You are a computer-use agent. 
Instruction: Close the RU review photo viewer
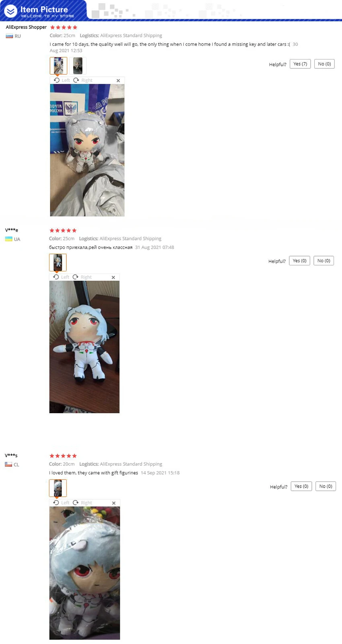tap(118, 81)
